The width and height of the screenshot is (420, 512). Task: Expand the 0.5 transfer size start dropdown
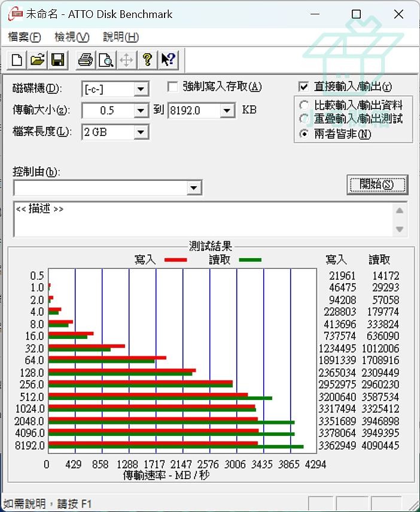point(141,110)
